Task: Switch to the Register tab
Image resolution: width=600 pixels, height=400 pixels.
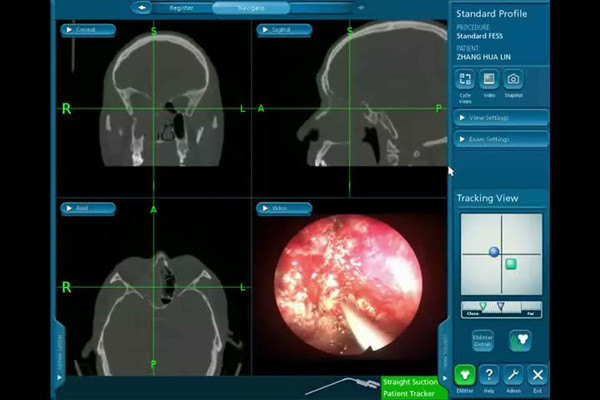Action: (182, 7)
